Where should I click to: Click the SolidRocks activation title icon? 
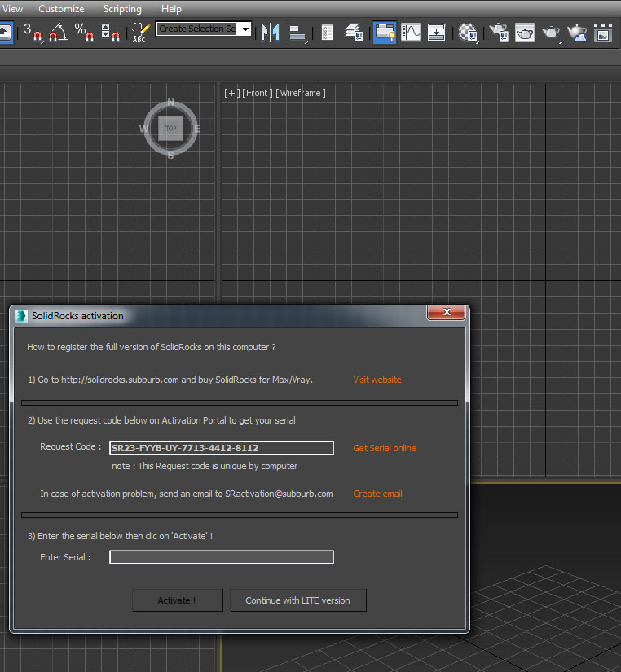tap(21, 316)
